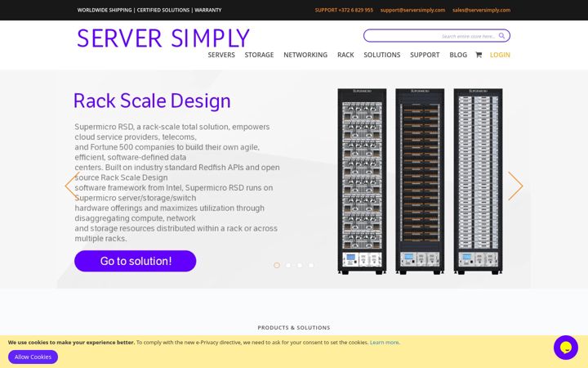The image size is (588, 368).
Task: Click the Login link
Action: tap(500, 55)
